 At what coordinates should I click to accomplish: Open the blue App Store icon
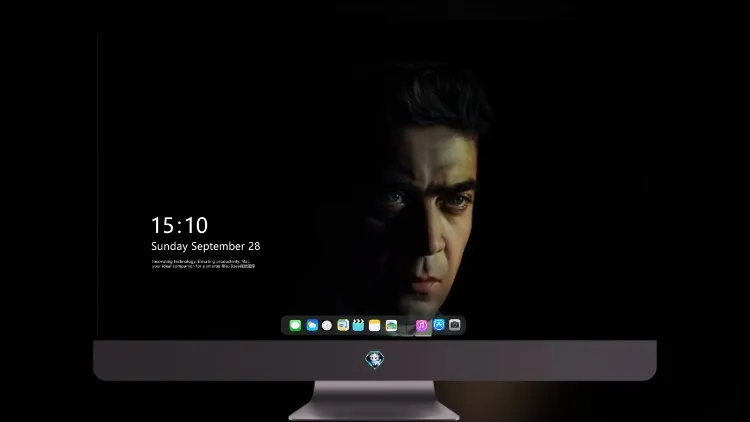pyautogui.click(x=439, y=325)
